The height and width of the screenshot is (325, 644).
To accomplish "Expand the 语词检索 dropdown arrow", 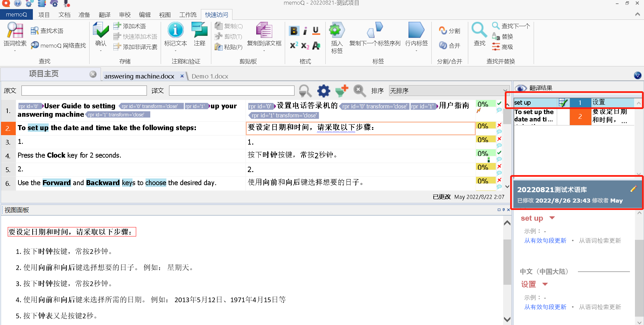I will click(x=15, y=51).
